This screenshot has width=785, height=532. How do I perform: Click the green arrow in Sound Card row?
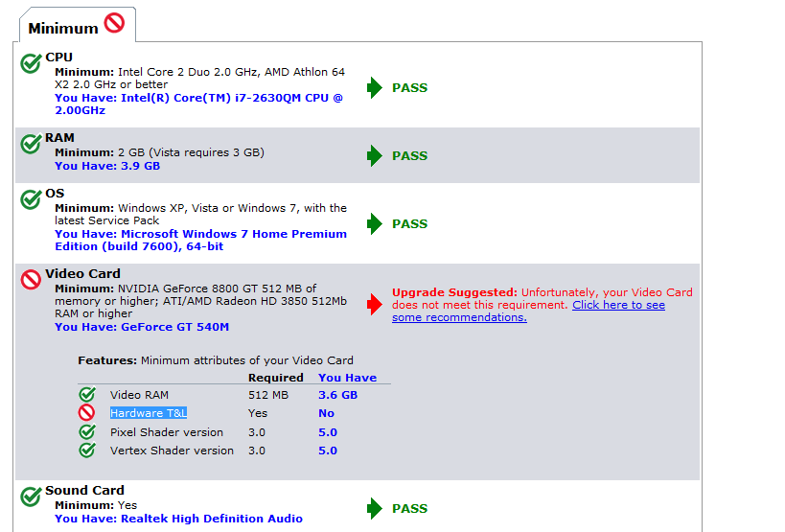click(375, 508)
